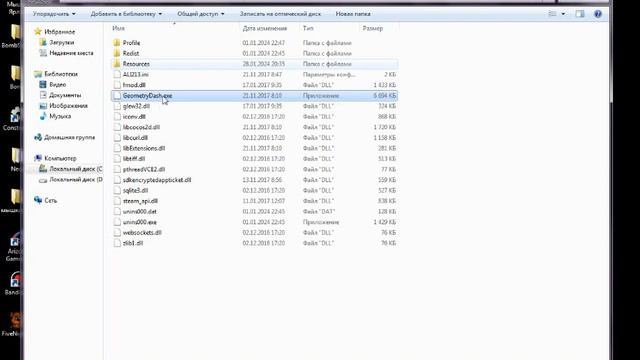Click the Сеть network icon
The image size is (640, 360).
click(x=38, y=200)
